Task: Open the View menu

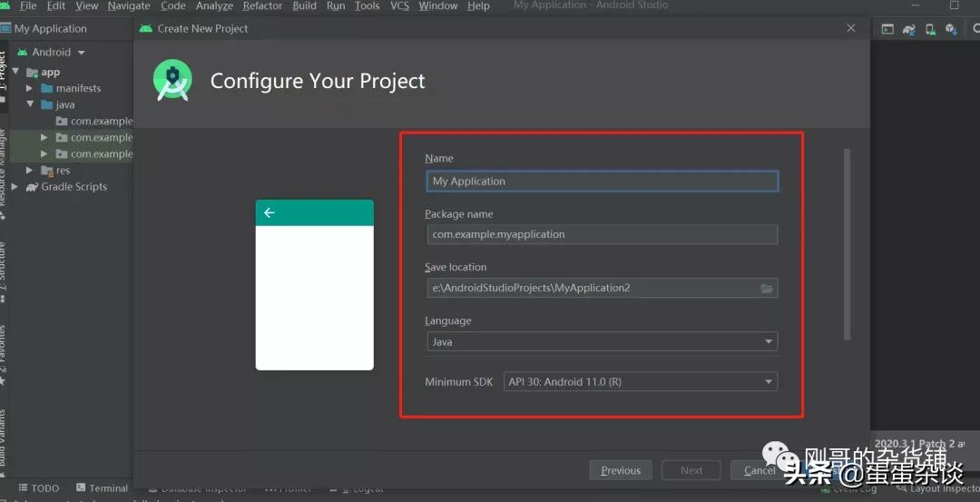Action: (x=87, y=6)
